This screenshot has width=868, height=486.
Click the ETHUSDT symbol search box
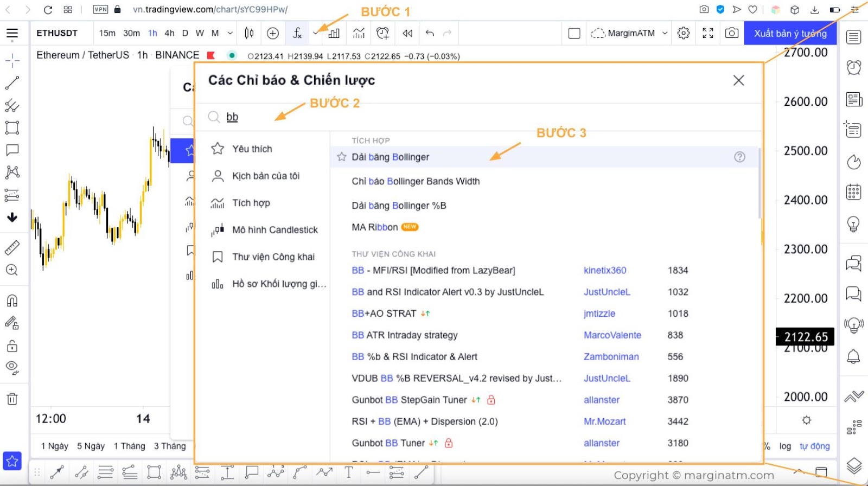tap(57, 33)
